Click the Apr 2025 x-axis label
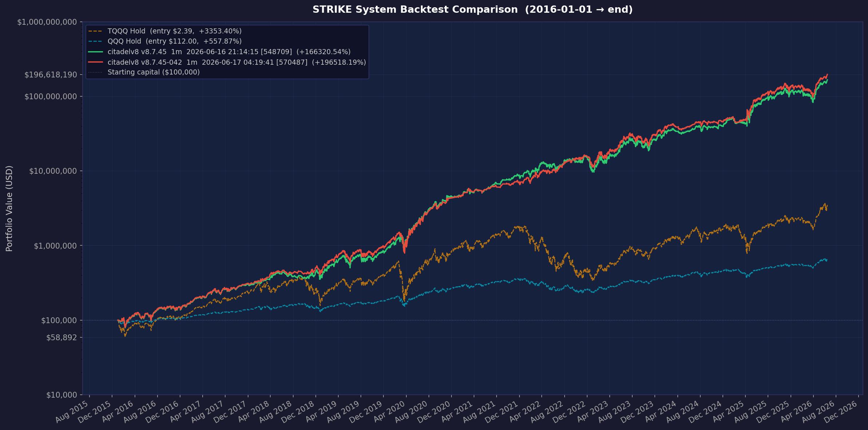The image size is (868, 430). [728, 411]
